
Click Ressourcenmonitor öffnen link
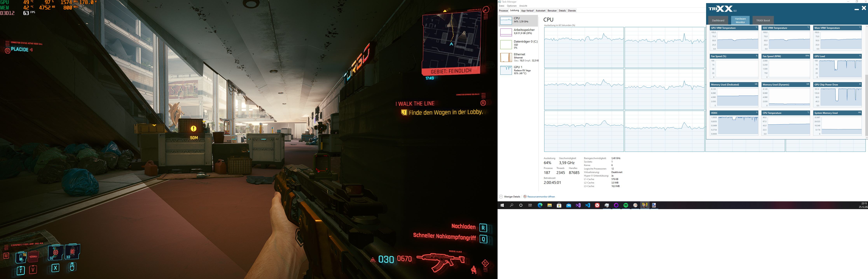(x=541, y=196)
